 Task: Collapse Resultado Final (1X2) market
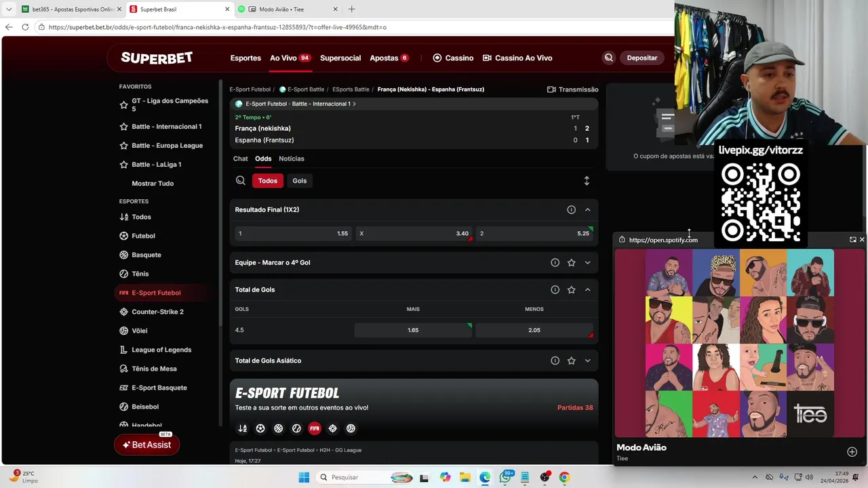coord(587,209)
